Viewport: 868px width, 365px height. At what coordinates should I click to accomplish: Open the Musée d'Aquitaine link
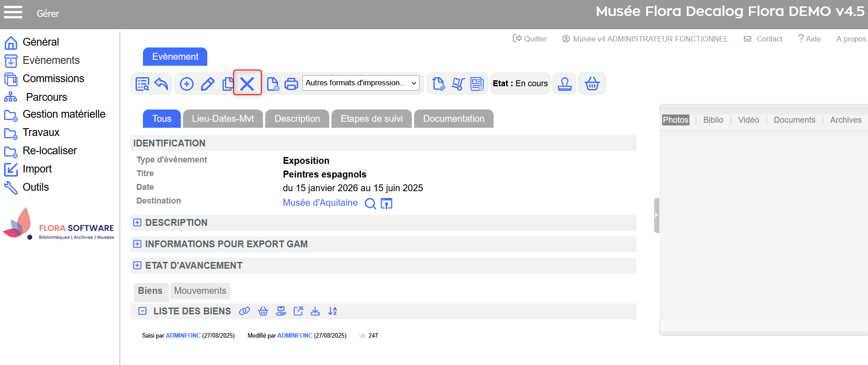[320, 203]
